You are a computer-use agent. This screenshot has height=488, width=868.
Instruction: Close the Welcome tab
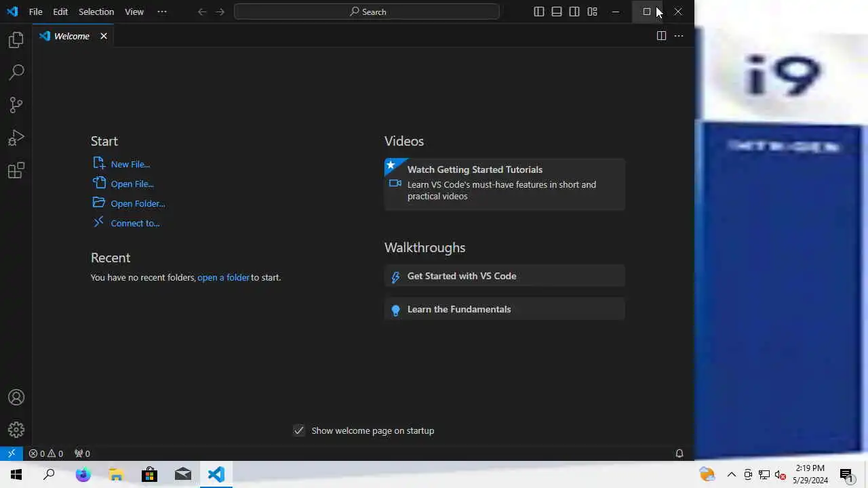pyautogui.click(x=104, y=36)
